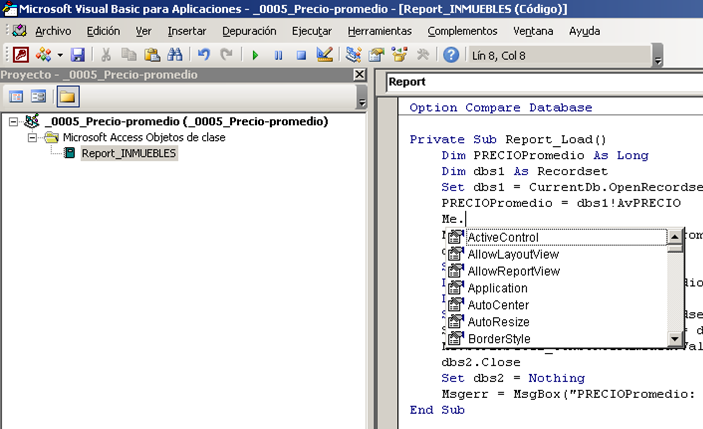
Task: Click autocomplete list scroll down arrow
Action: tap(675, 339)
